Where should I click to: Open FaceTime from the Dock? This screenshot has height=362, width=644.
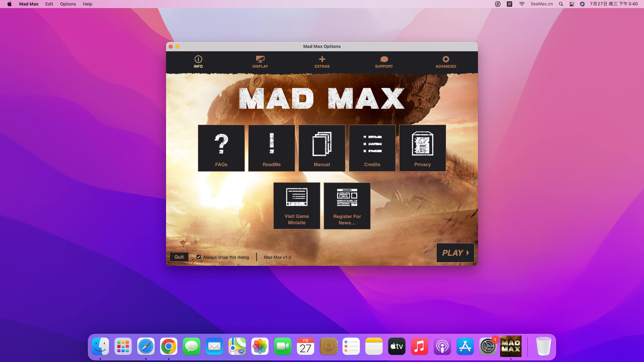click(x=283, y=347)
